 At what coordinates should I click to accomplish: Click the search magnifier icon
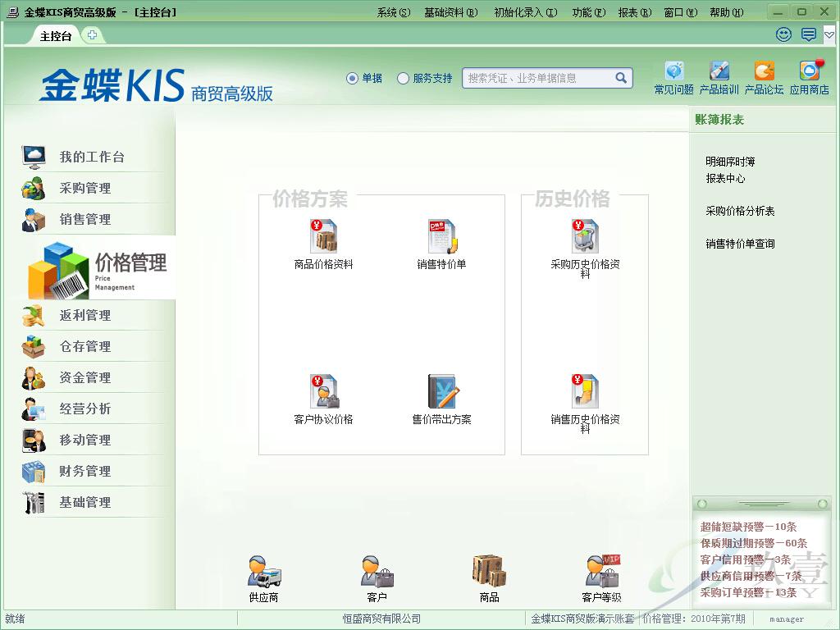click(x=621, y=78)
